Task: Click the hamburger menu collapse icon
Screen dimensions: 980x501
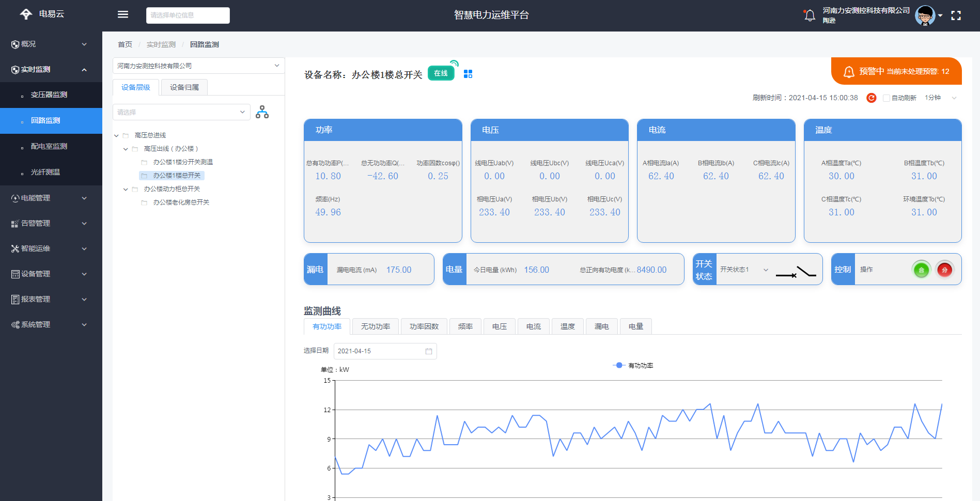Action: (x=123, y=14)
